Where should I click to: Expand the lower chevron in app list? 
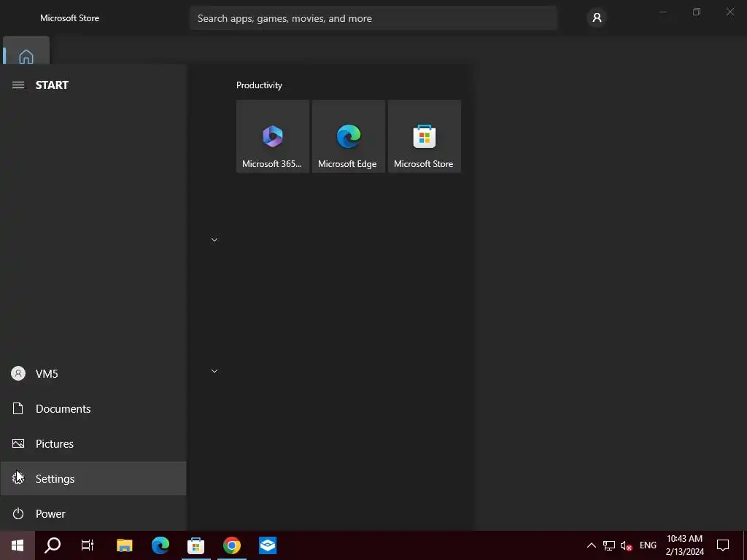pos(214,371)
